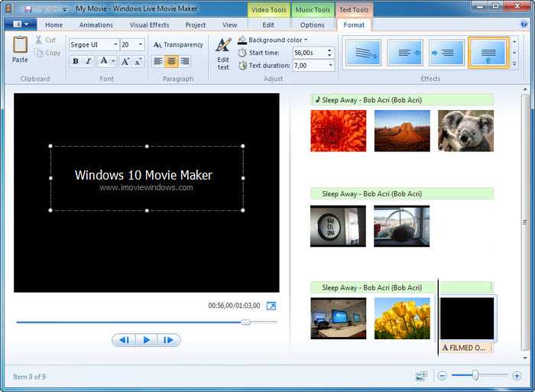This screenshot has width=535, height=392.
Task: Click the Cut scissors icon
Action: click(x=39, y=40)
